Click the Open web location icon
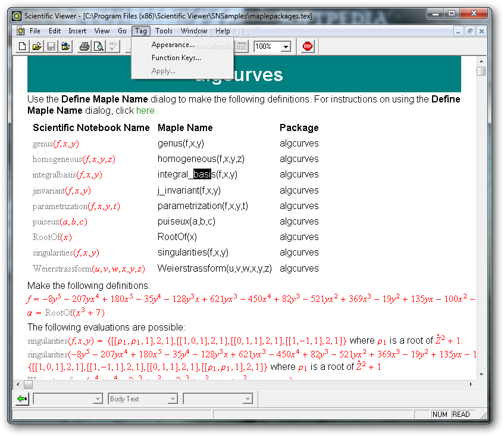 tap(65, 46)
